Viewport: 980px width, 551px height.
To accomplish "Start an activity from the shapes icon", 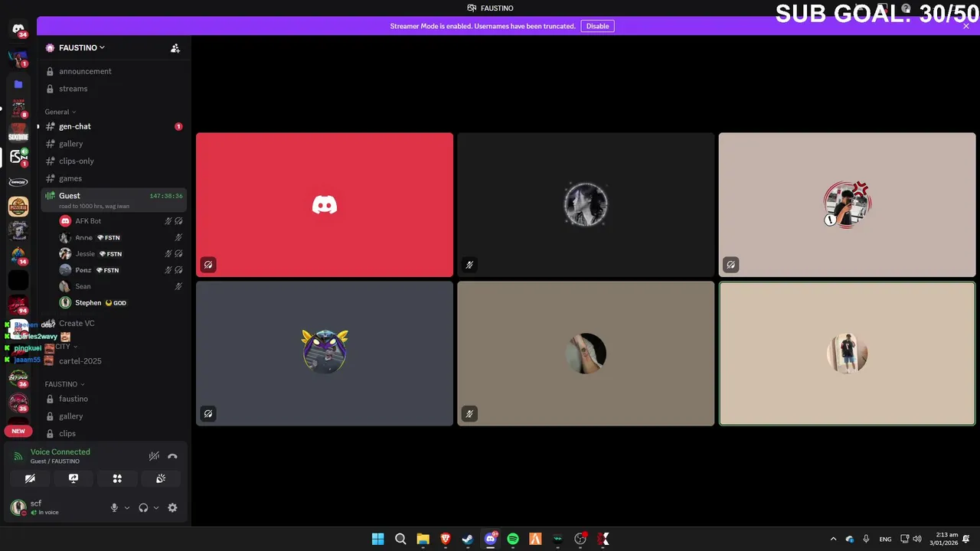I will click(x=117, y=478).
